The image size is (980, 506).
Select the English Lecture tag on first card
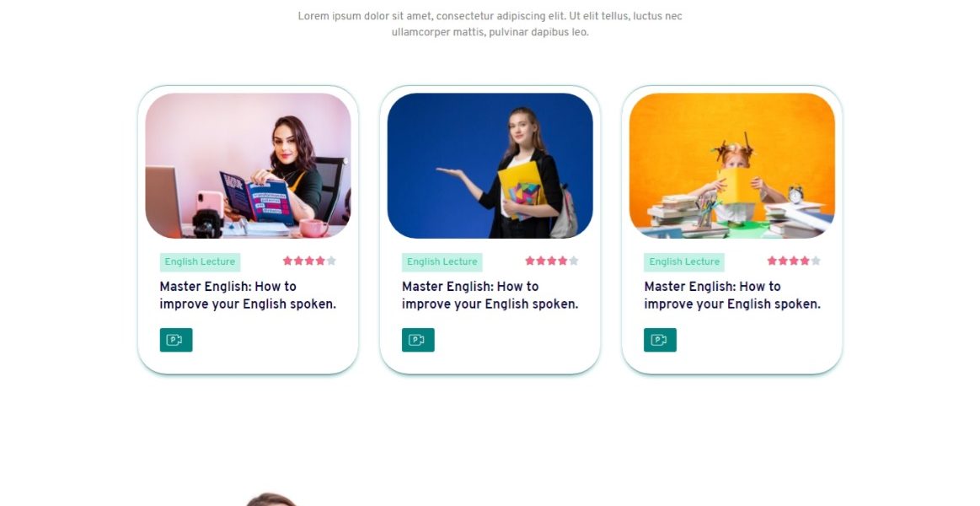[x=200, y=262]
